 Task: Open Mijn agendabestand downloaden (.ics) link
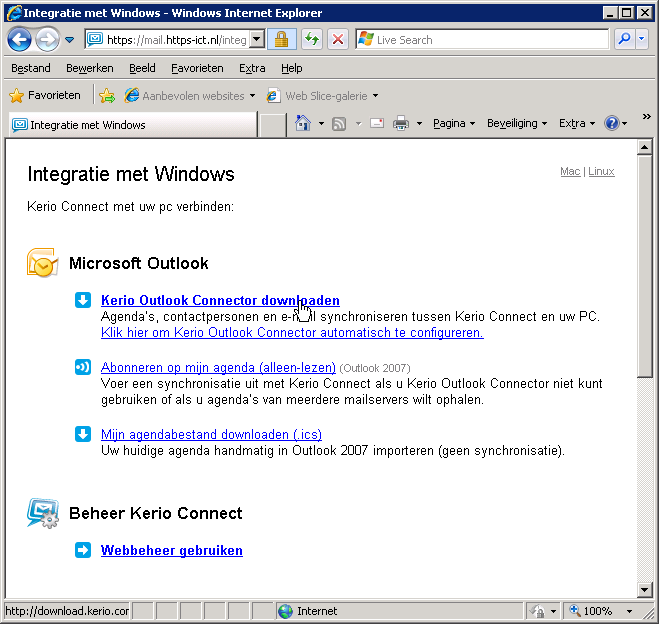click(211, 434)
